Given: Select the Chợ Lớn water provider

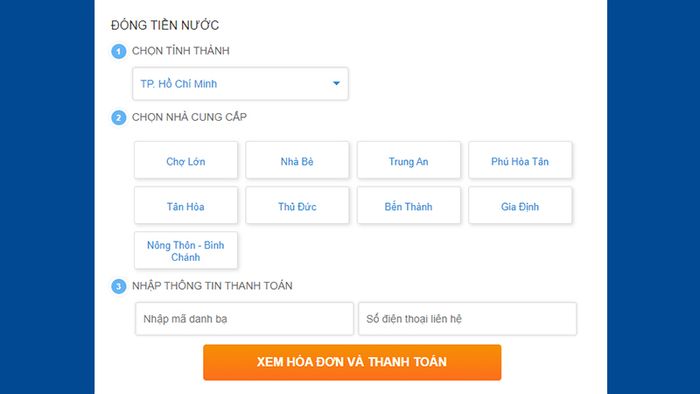Looking at the screenshot, I should (x=186, y=161).
